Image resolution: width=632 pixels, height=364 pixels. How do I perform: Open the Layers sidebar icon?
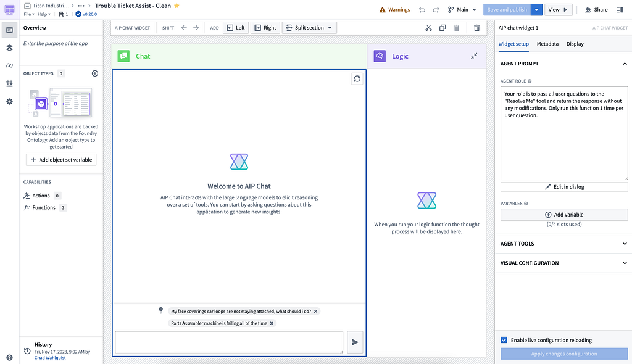click(9, 48)
